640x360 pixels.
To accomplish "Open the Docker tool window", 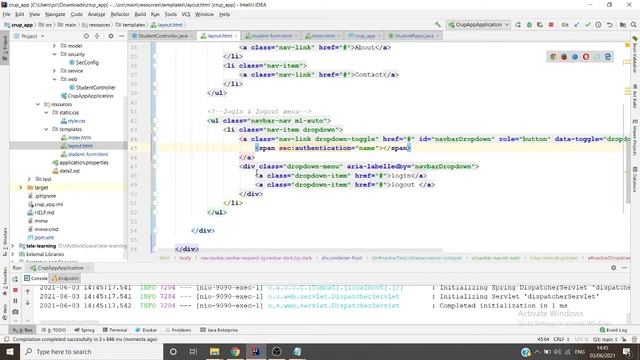I will point(146,330).
